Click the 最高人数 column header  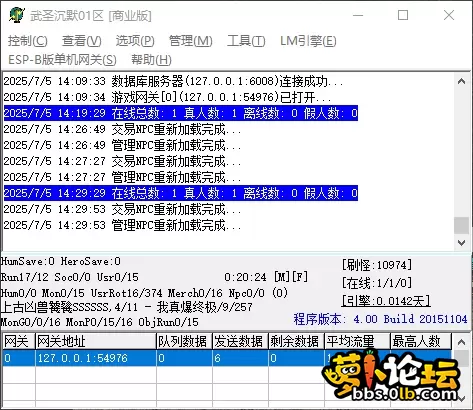click(421, 342)
